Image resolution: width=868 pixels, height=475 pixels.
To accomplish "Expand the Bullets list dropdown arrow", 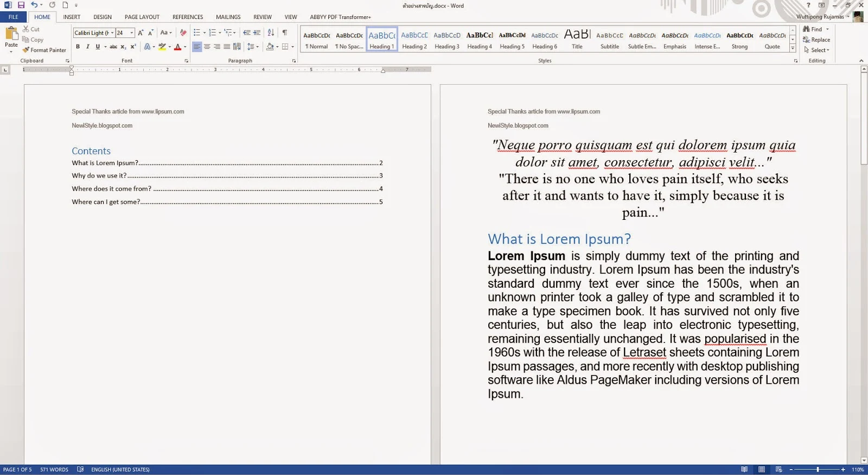I will (204, 33).
